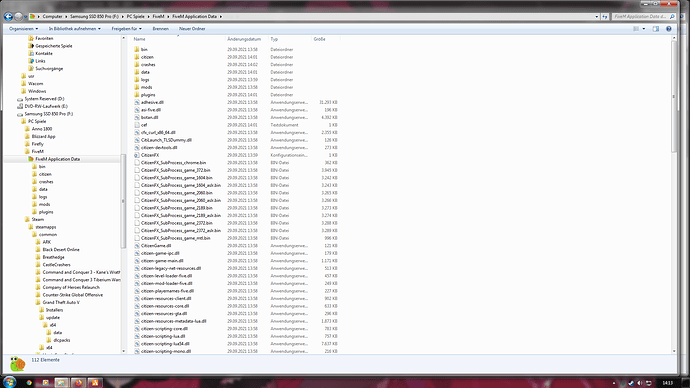690x388 pixels.
Task: Refresh the folder with the address bar refresh icon
Action: [605, 17]
